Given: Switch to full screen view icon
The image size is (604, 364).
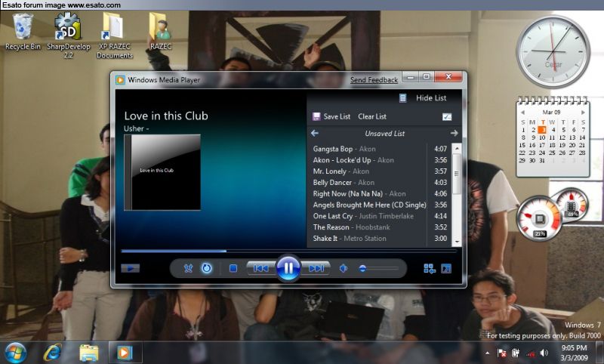Looking at the screenshot, I should tap(446, 269).
